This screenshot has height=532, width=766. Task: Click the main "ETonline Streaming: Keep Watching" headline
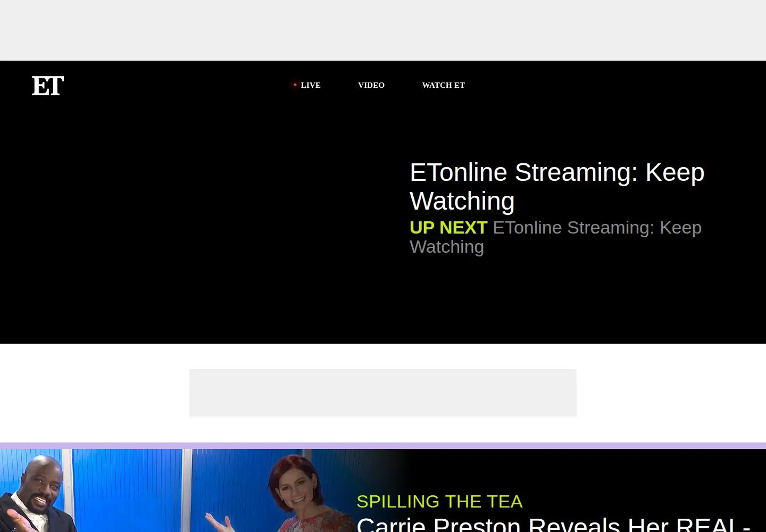[x=557, y=186]
